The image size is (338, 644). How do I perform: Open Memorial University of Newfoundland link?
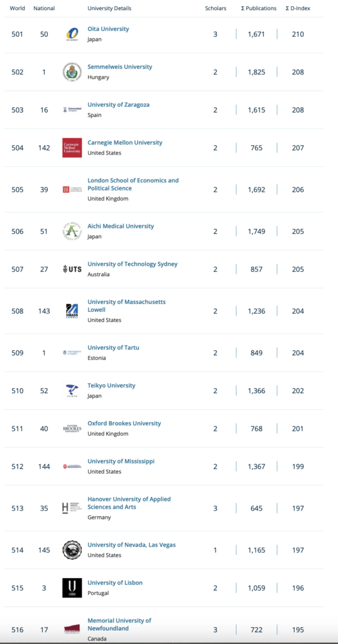(119, 625)
